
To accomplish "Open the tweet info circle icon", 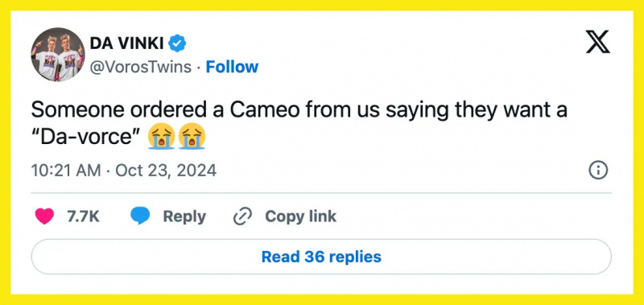I will [598, 170].
